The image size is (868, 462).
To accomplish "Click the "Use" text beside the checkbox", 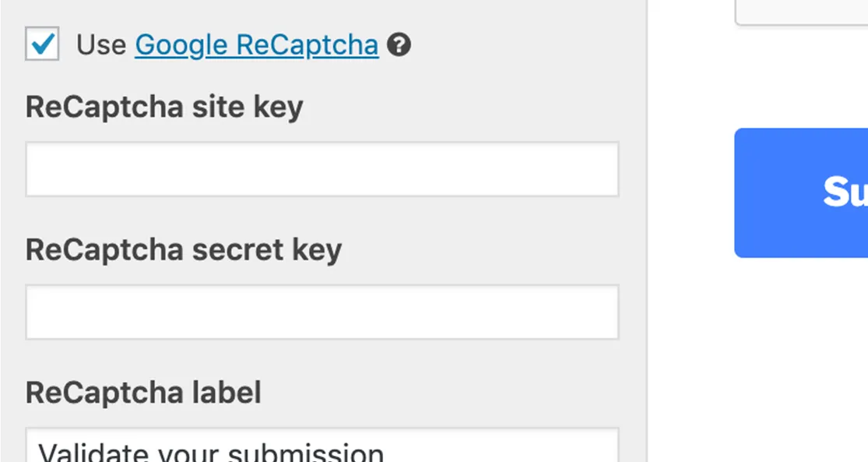I will [x=101, y=45].
